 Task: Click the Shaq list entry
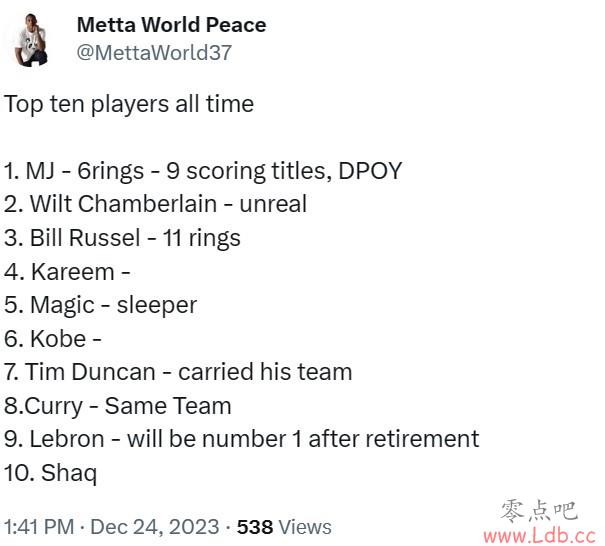click(x=51, y=473)
